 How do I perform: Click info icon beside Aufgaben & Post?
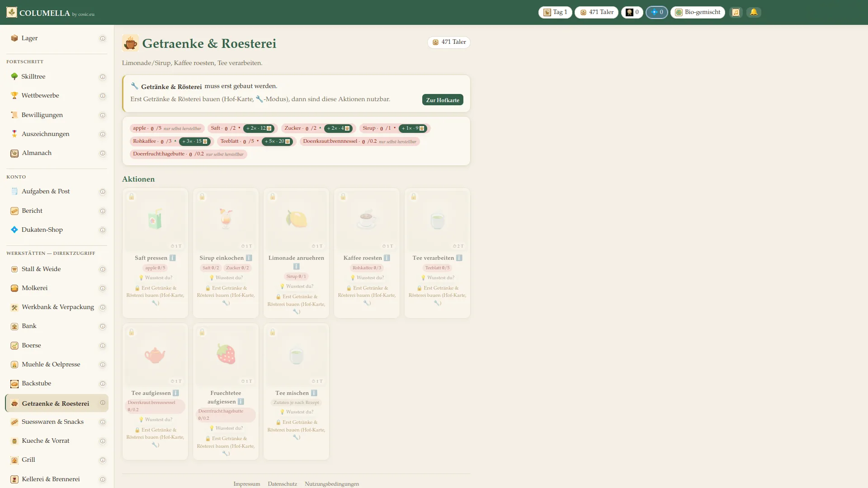pos(103,192)
